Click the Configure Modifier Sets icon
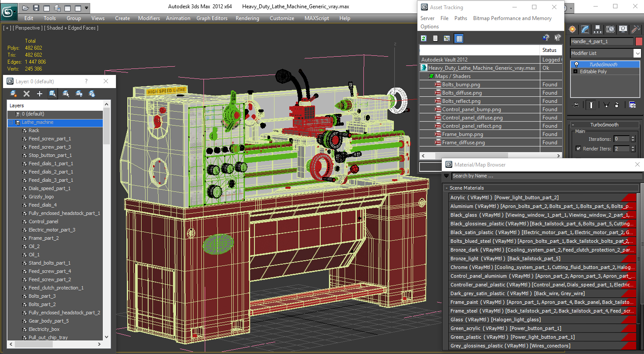The width and height of the screenshot is (644, 354). (x=632, y=105)
